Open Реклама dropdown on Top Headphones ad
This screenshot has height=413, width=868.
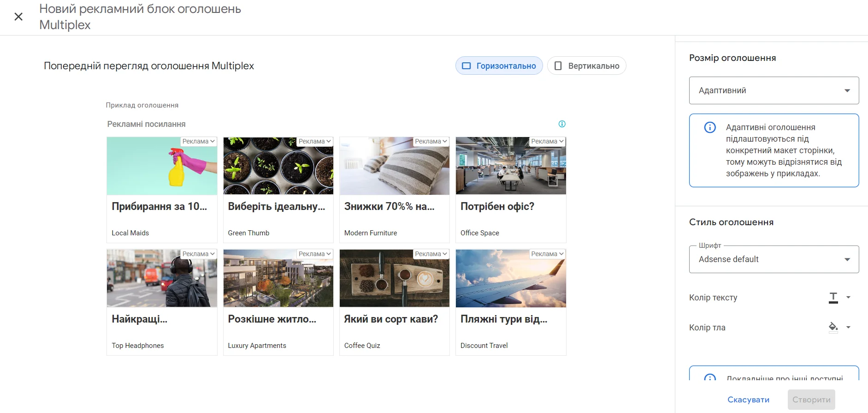click(x=198, y=254)
